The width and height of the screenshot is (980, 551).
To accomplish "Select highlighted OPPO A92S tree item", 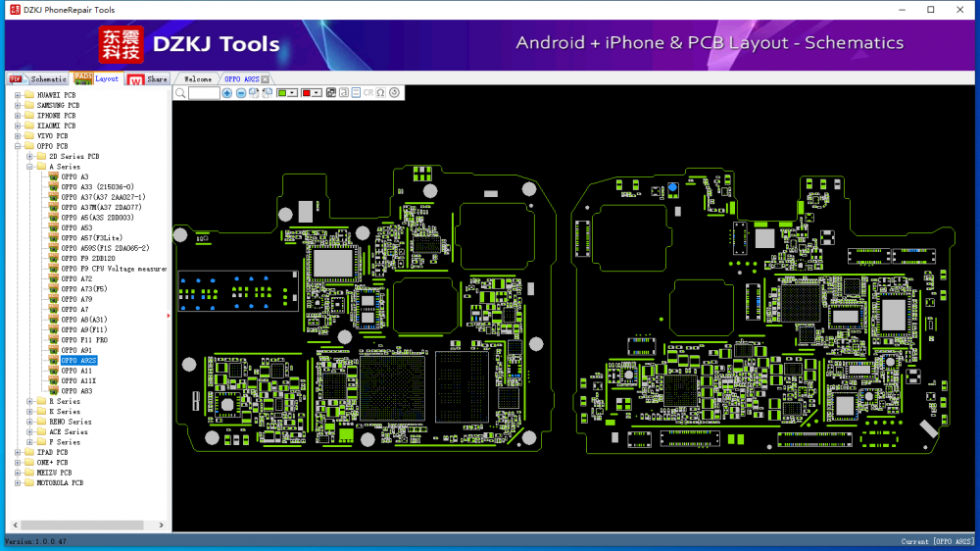I will point(78,361).
